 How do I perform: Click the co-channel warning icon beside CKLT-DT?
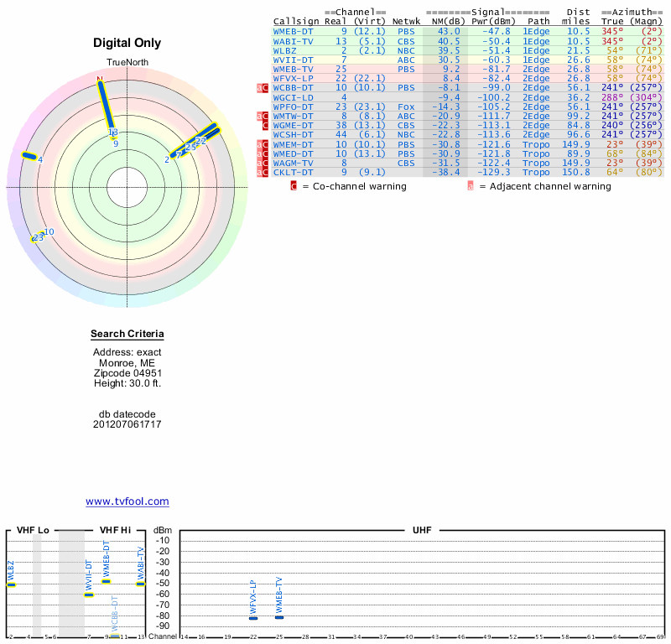tap(265, 172)
